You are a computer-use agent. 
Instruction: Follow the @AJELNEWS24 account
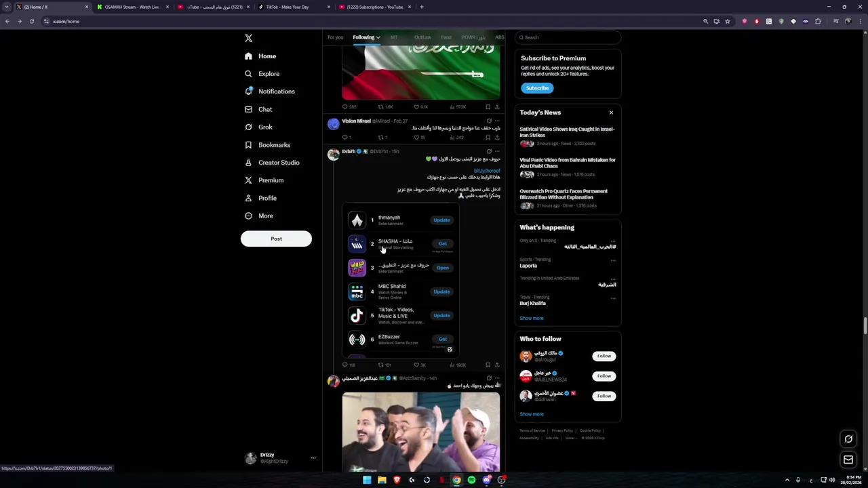(604, 375)
